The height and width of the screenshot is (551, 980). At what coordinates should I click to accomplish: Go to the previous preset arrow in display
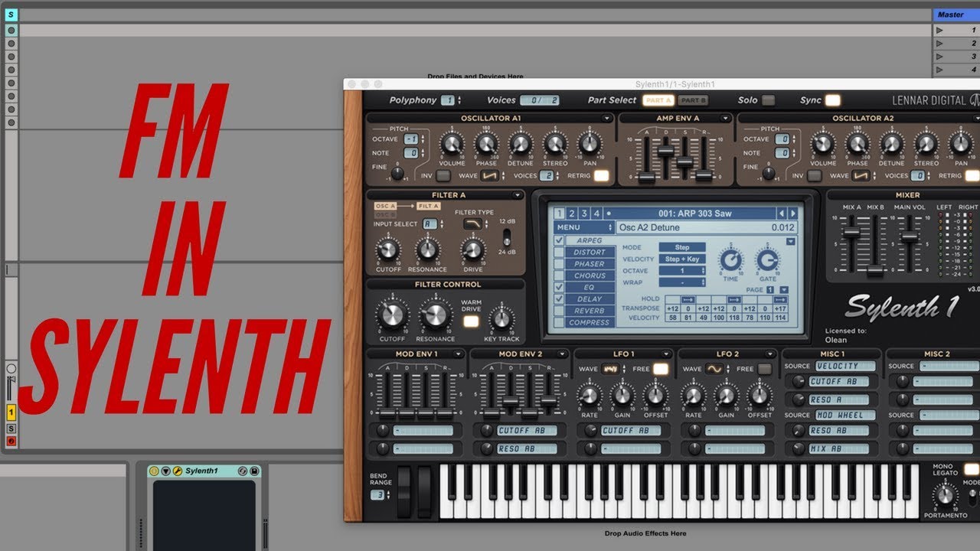(x=782, y=214)
